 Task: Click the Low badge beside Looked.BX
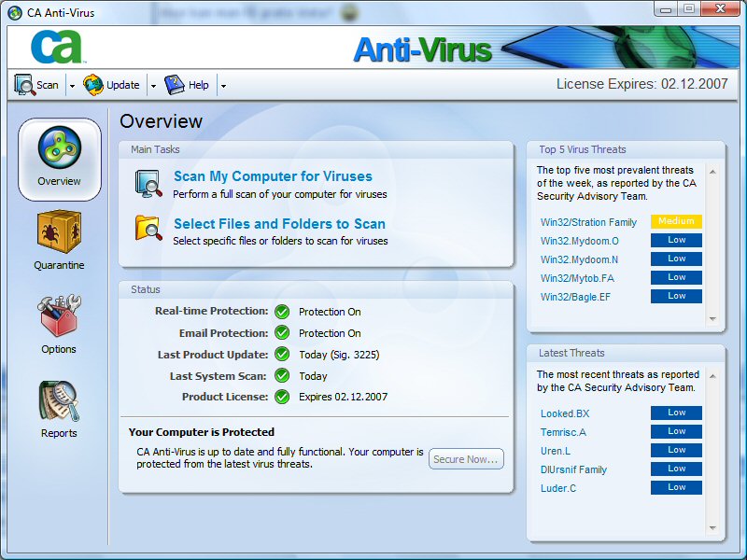676,413
